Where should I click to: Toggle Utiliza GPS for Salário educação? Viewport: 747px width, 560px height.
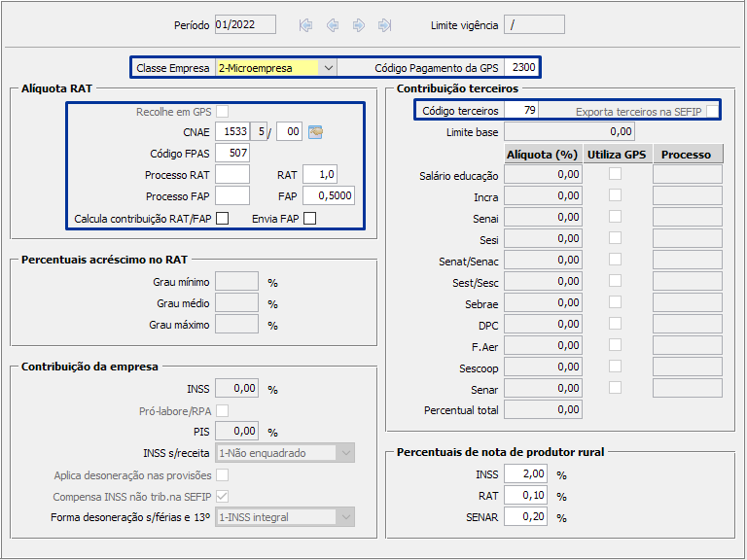pyautogui.click(x=615, y=174)
